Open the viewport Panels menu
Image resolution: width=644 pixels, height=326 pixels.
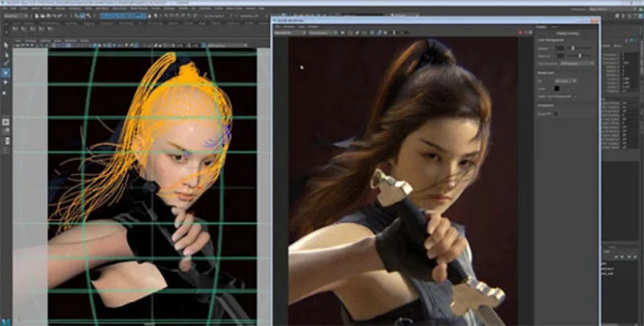pyautogui.click(x=85, y=40)
